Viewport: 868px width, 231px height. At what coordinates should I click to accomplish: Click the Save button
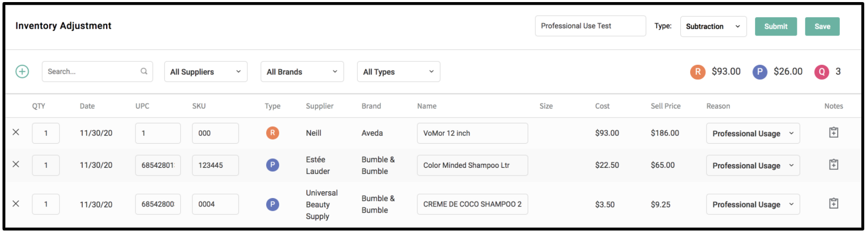(823, 26)
